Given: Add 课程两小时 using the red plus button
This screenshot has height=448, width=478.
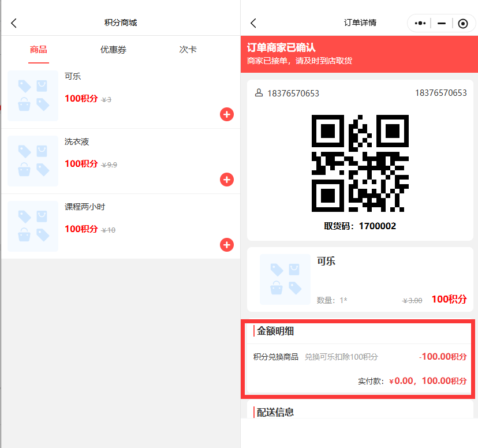Looking at the screenshot, I should (227, 245).
